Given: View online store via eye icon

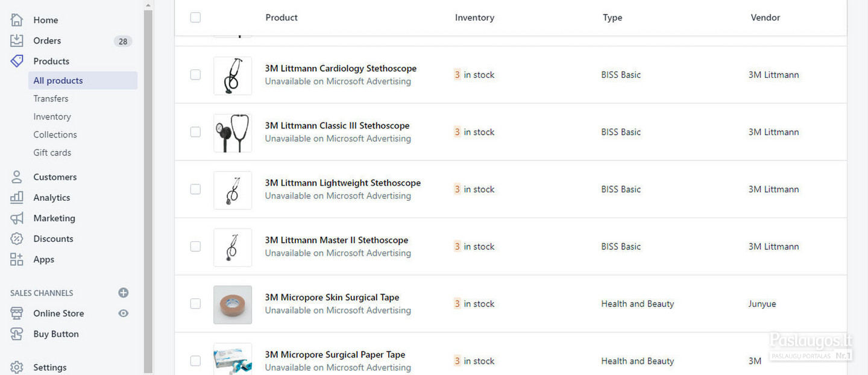Looking at the screenshot, I should point(124,313).
